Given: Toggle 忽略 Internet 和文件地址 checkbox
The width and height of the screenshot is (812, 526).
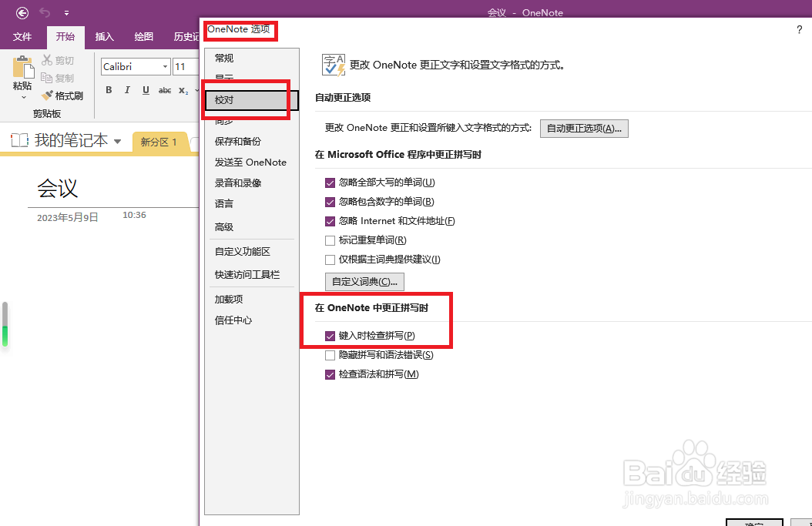Looking at the screenshot, I should [x=330, y=221].
